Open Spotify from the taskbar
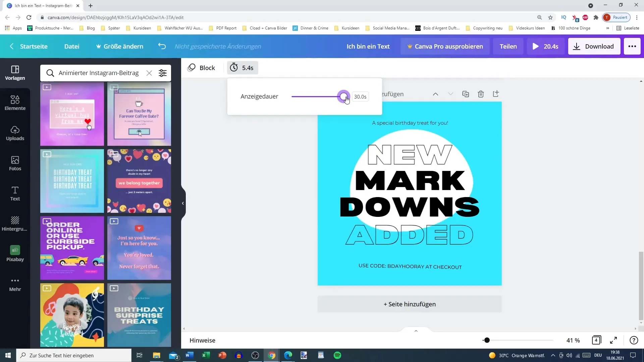 pos(337,355)
